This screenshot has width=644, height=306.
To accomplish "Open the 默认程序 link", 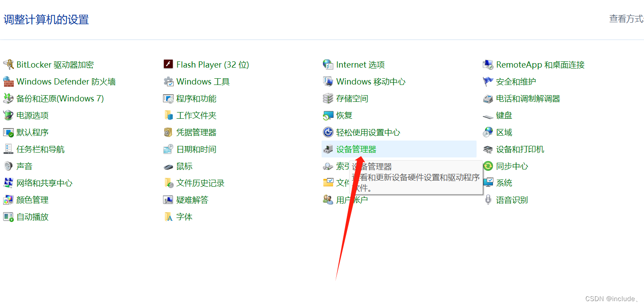I will pos(32,132).
